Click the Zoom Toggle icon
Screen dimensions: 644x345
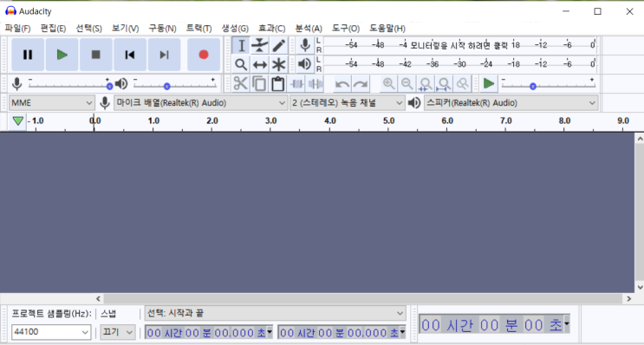(x=463, y=84)
